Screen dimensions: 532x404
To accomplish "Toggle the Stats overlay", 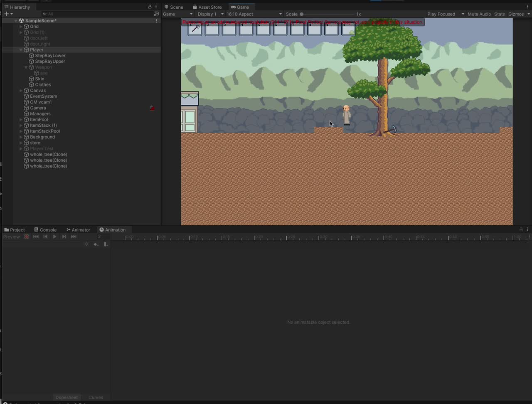I will pyautogui.click(x=499, y=14).
